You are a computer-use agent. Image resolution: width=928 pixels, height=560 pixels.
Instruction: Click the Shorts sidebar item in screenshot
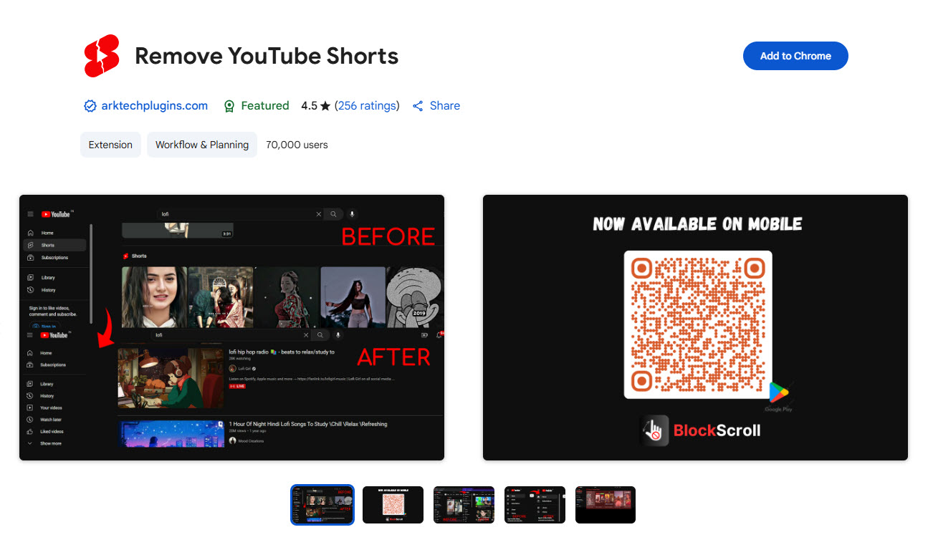[53, 245]
